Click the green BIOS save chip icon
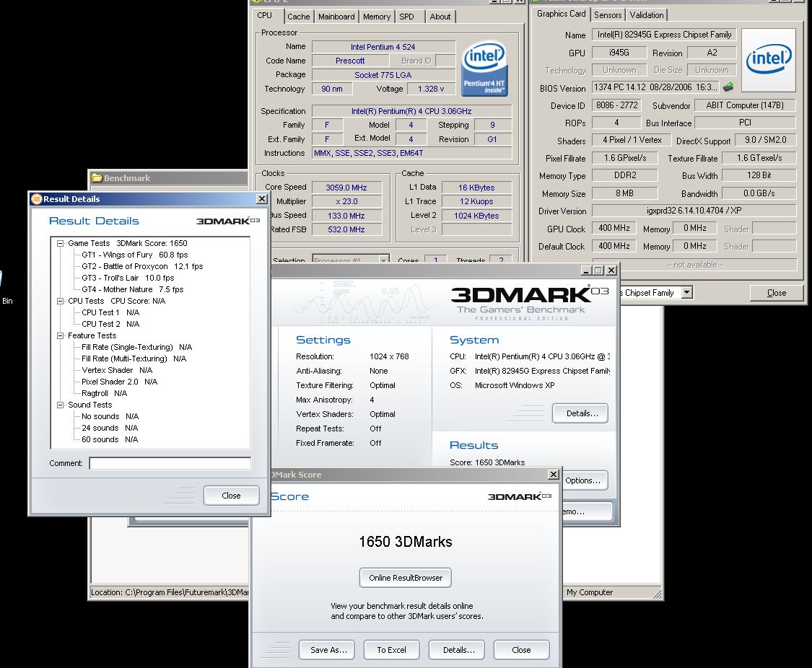 [x=728, y=87]
